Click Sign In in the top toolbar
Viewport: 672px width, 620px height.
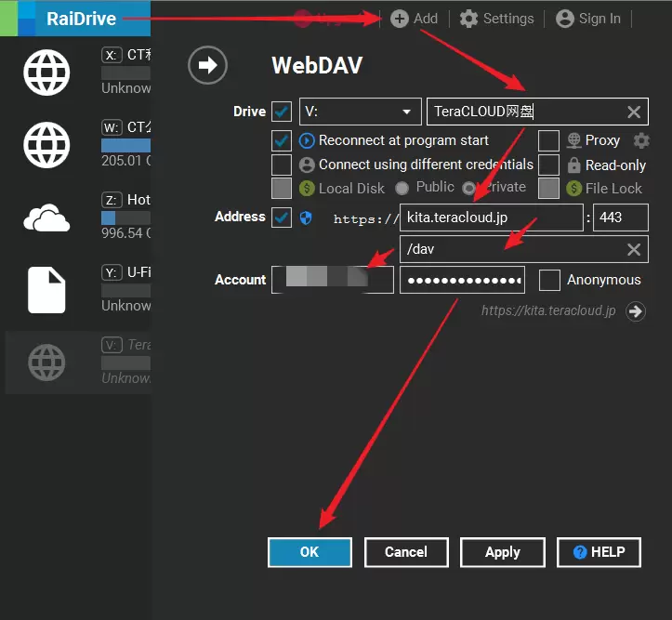tap(588, 19)
